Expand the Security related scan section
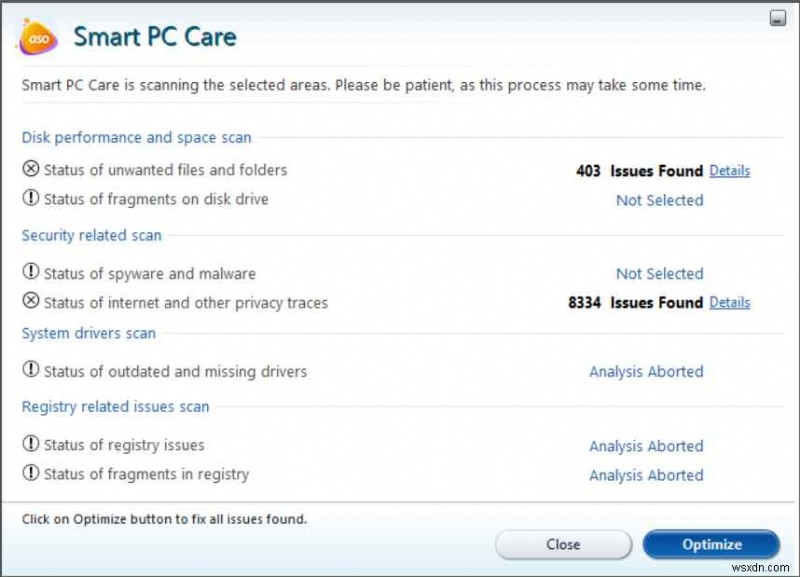 click(x=91, y=235)
